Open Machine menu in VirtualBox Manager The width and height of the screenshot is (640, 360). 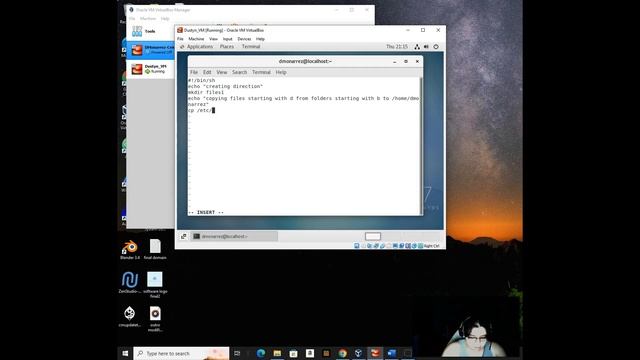[148, 19]
